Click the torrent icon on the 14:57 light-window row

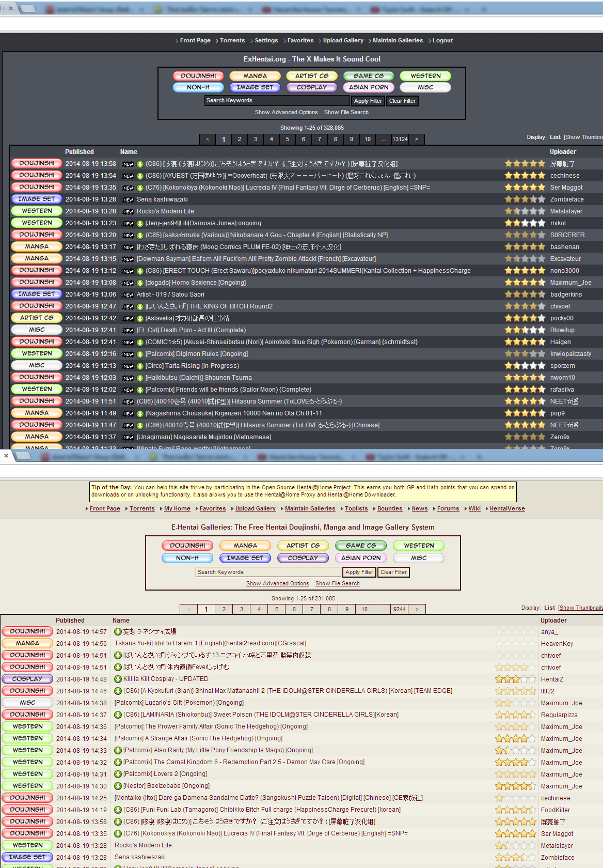pyautogui.click(x=118, y=631)
